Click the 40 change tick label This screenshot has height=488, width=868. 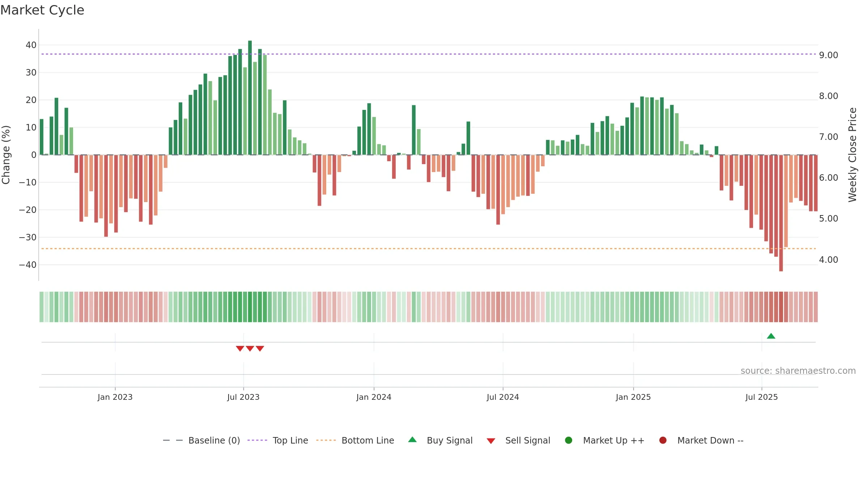pos(31,45)
